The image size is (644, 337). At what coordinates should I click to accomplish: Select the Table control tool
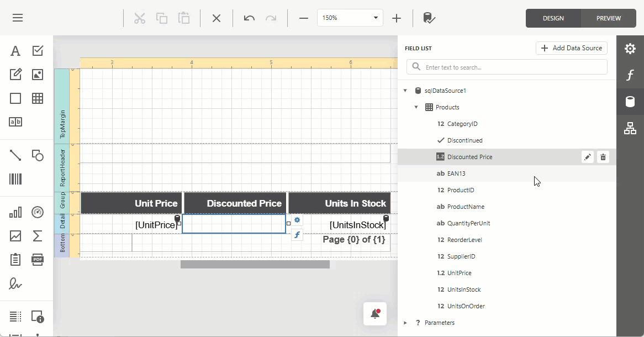(38, 98)
